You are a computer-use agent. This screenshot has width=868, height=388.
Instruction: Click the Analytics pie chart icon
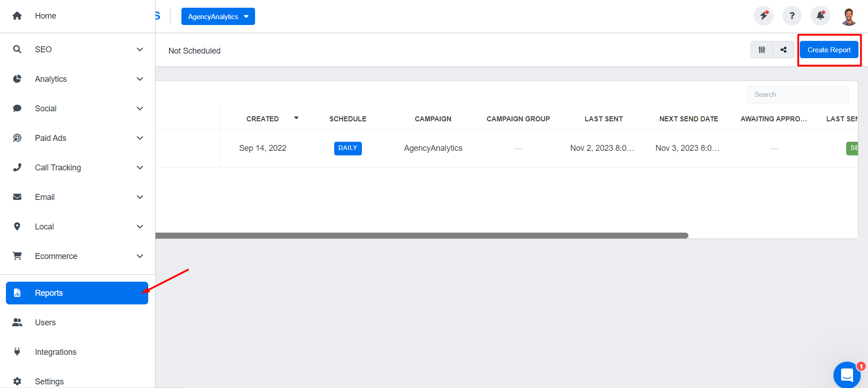(17, 79)
